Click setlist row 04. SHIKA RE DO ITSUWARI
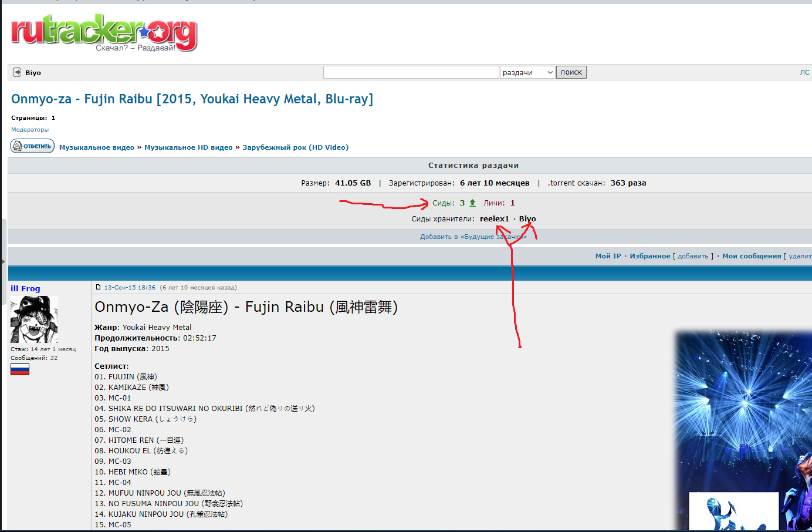This screenshot has width=812, height=532. pyautogui.click(x=205, y=409)
